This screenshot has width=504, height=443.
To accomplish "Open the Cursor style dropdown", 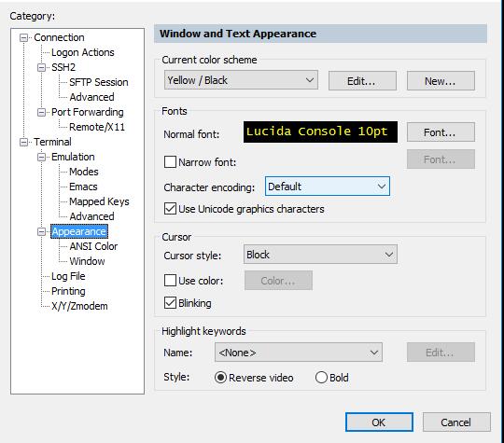I will pos(320,255).
